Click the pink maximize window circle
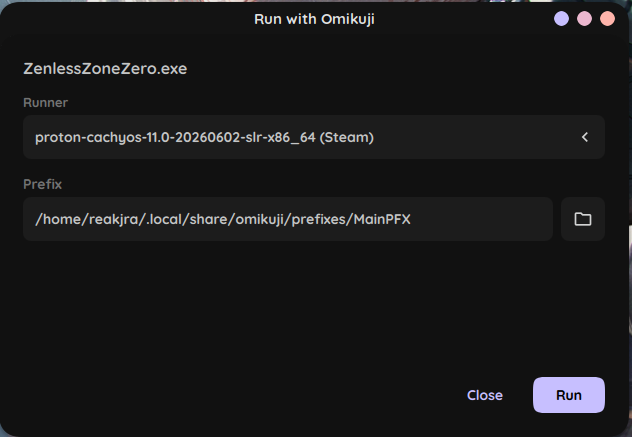The image size is (632, 437). [584, 19]
